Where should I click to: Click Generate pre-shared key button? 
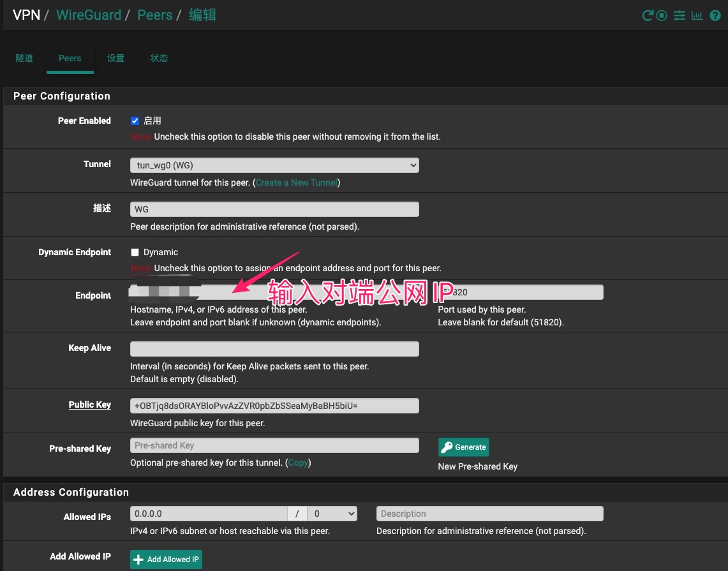464,447
